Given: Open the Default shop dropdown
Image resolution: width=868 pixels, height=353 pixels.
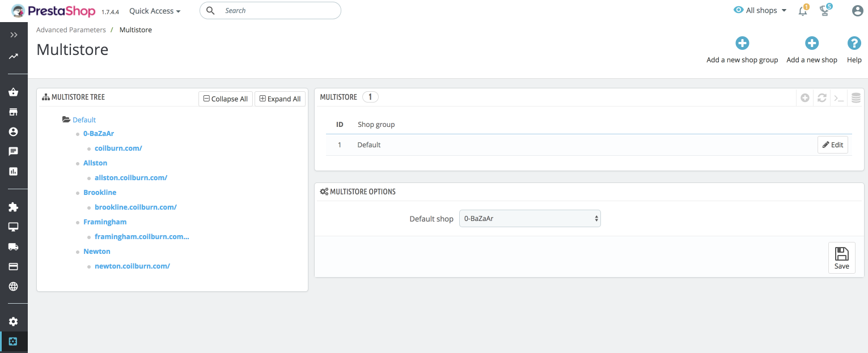Looking at the screenshot, I should [x=530, y=219].
